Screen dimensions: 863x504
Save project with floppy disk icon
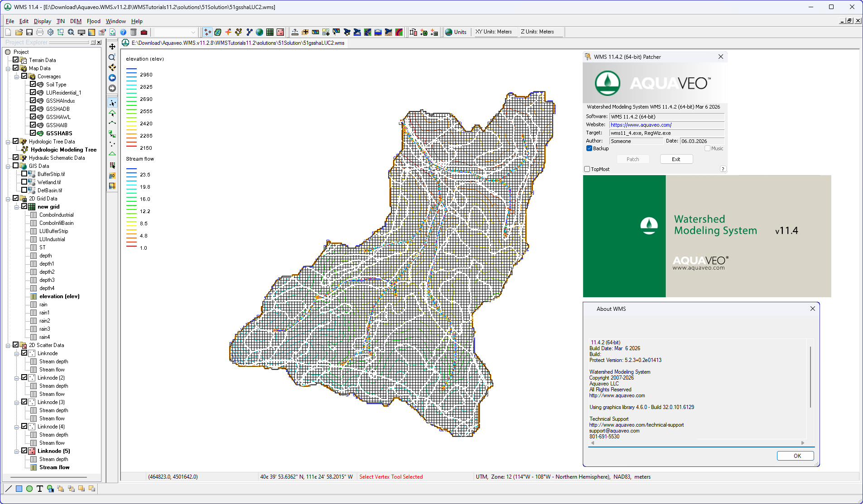(29, 32)
